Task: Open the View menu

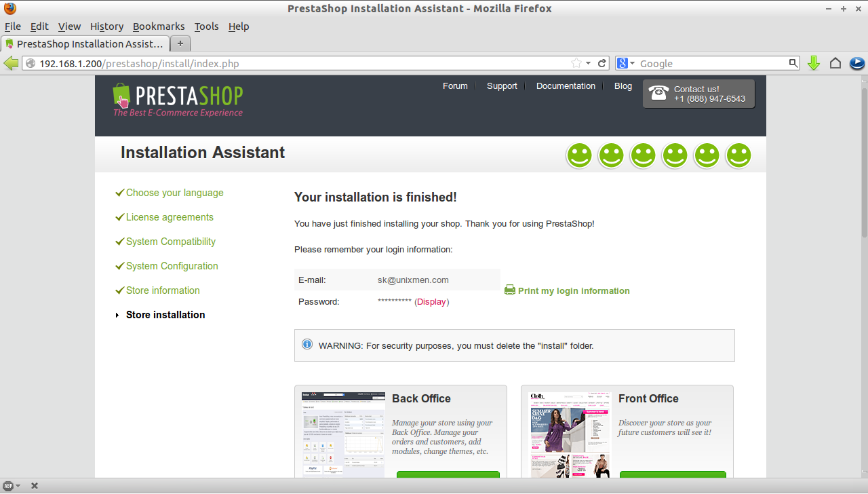Action: pyautogui.click(x=69, y=26)
